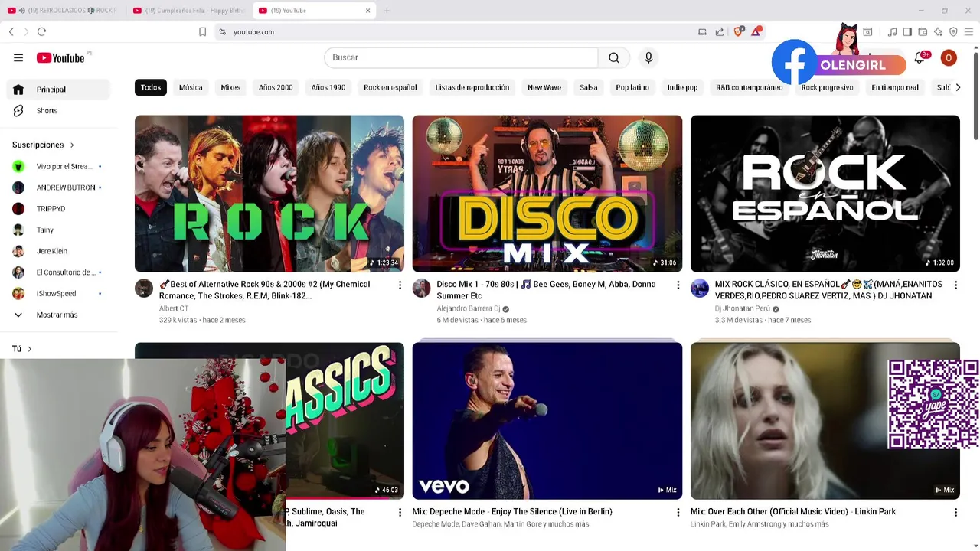
Task: Open site settings icon beside youtube.com
Action: [222, 31]
